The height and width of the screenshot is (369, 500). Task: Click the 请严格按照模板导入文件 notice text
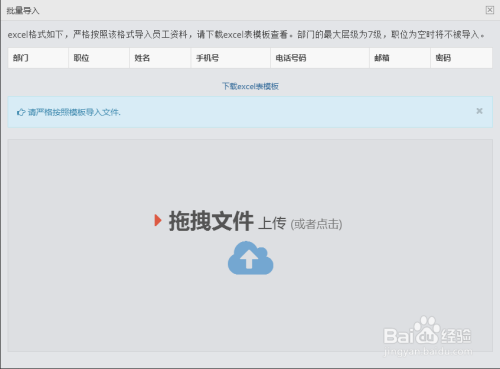click(74, 112)
